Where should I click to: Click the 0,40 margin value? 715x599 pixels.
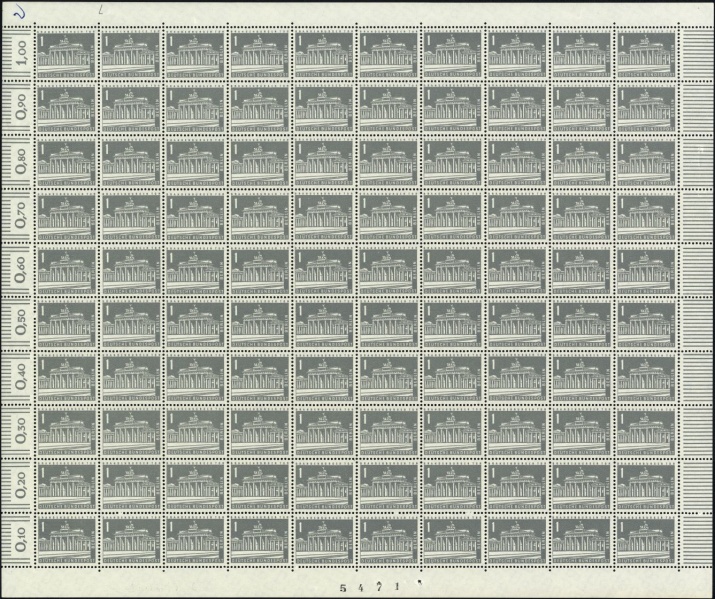[x=21, y=376]
